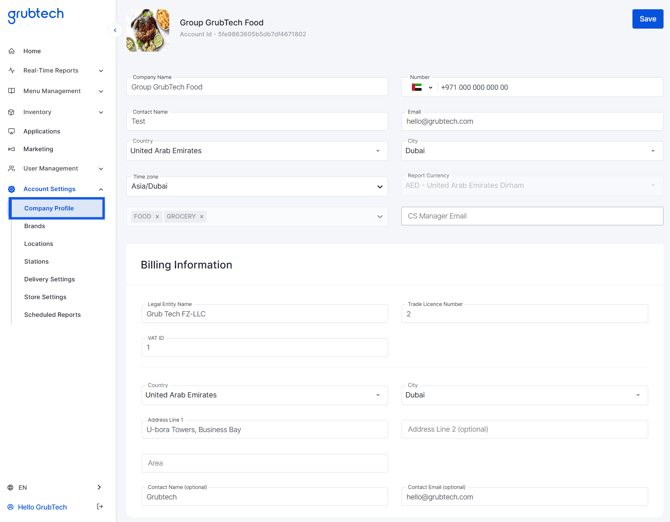
Task: Open Delivery Settings page
Action: [49, 279]
